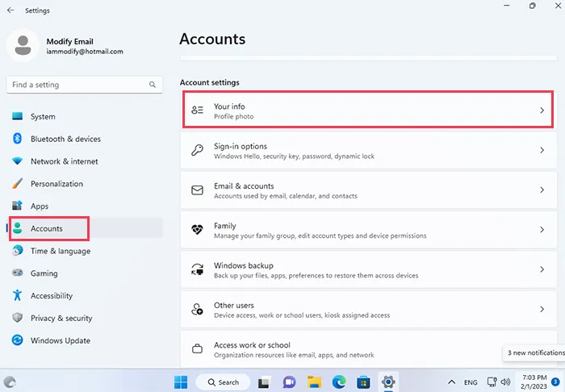Image resolution: width=565 pixels, height=392 pixels.
Task: Select Bluetooth & devices category
Action: [85, 139]
